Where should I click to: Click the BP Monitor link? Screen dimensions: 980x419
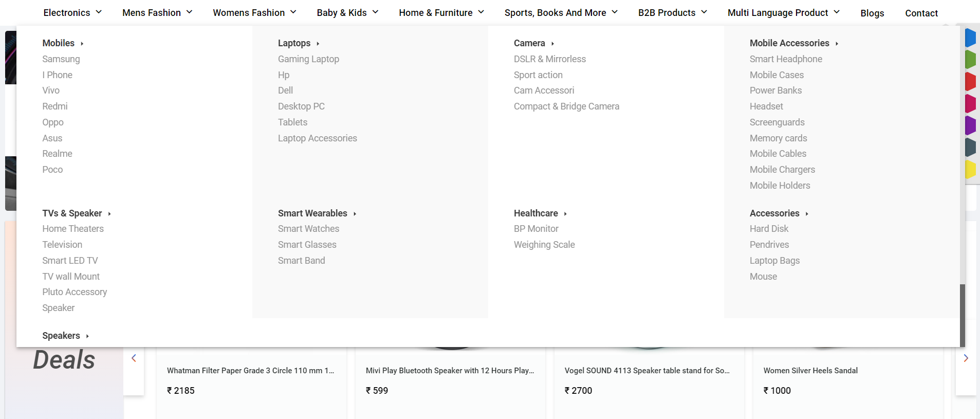[x=536, y=229]
